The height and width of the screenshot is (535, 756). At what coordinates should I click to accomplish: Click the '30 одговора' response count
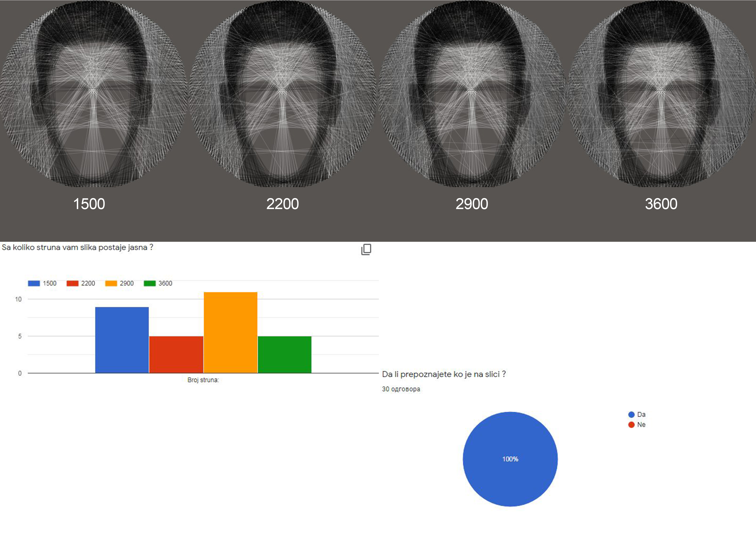401,389
